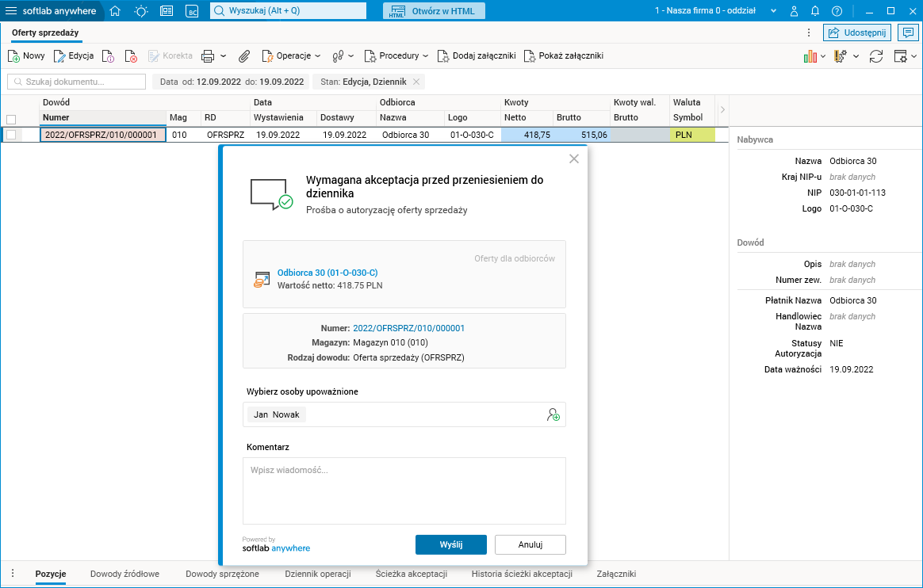Toggle the select-all checkbox in table header

click(x=11, y=120)
